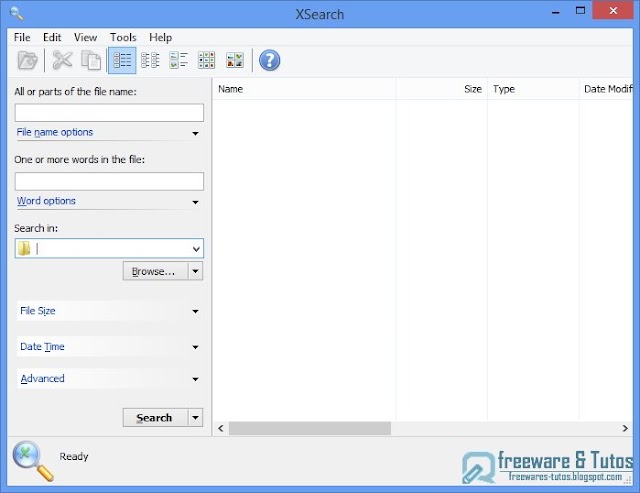Sort results by Name column header
This screenshot has width=640, height=493.
tap(304, 89)
